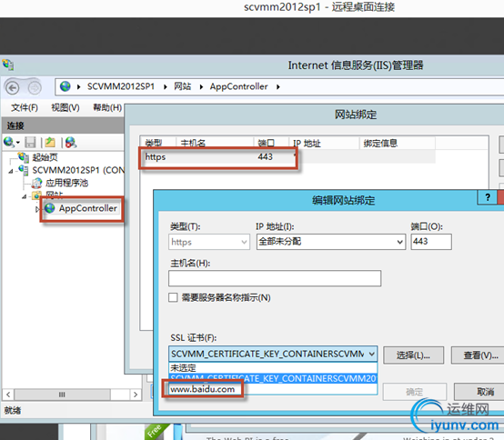This screenshot has width=504, height=440.
Task: Click the 端口 443 input field
Action: [x=431, y=242]
